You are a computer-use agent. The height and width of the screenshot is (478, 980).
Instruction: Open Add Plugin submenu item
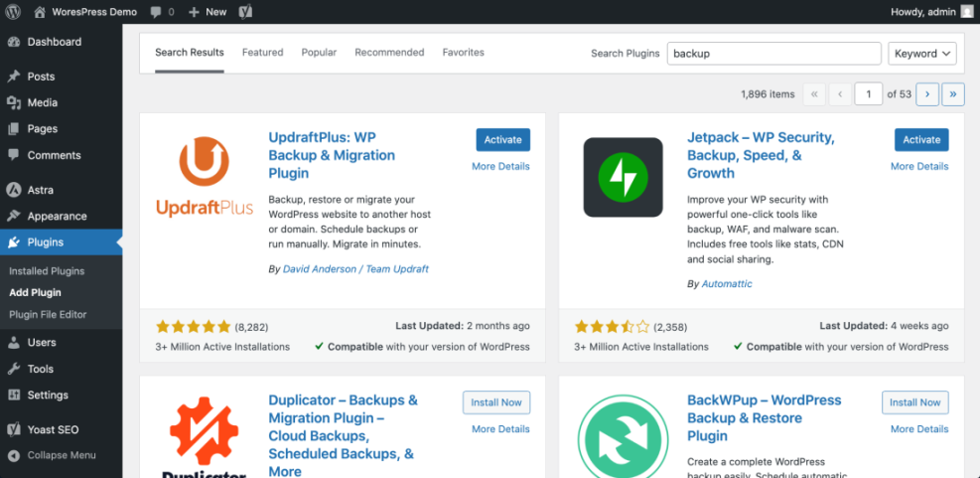click(x=35, y=292)
